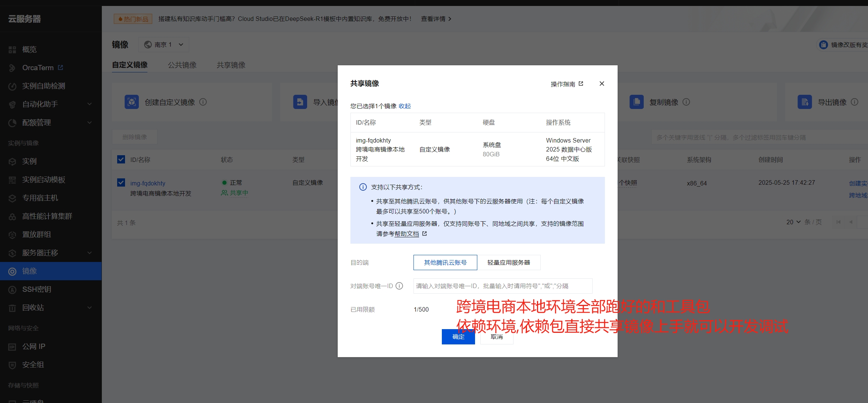Click 确定 to confirm image sharing
This screenshot has height=403, width=868.
(x=458, y=337)
